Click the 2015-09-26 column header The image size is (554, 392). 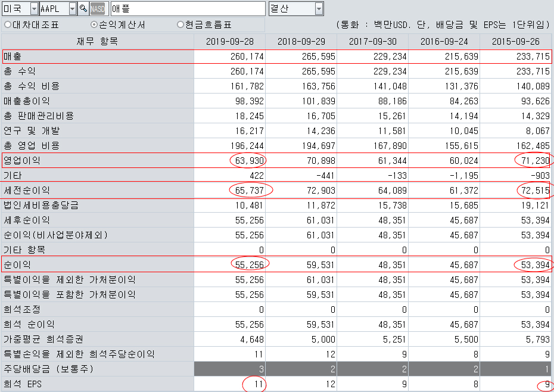tap(515, 41)
